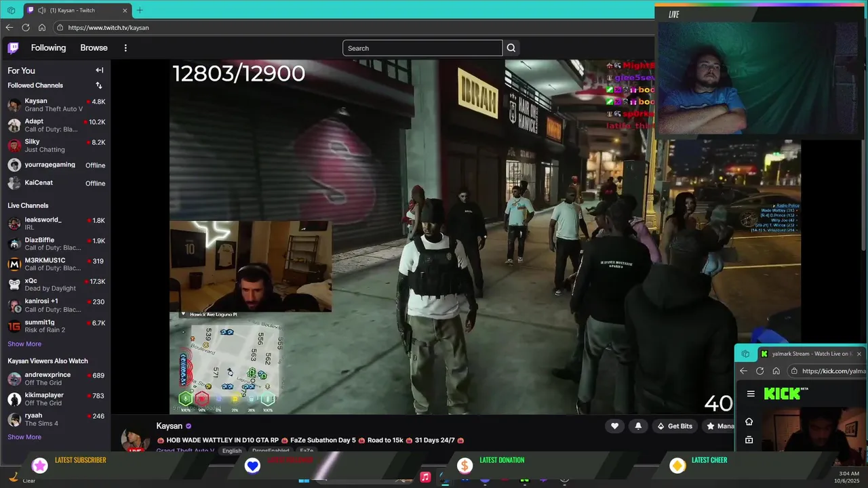Open the workspaces icon beside tabs

pos(11,10)
